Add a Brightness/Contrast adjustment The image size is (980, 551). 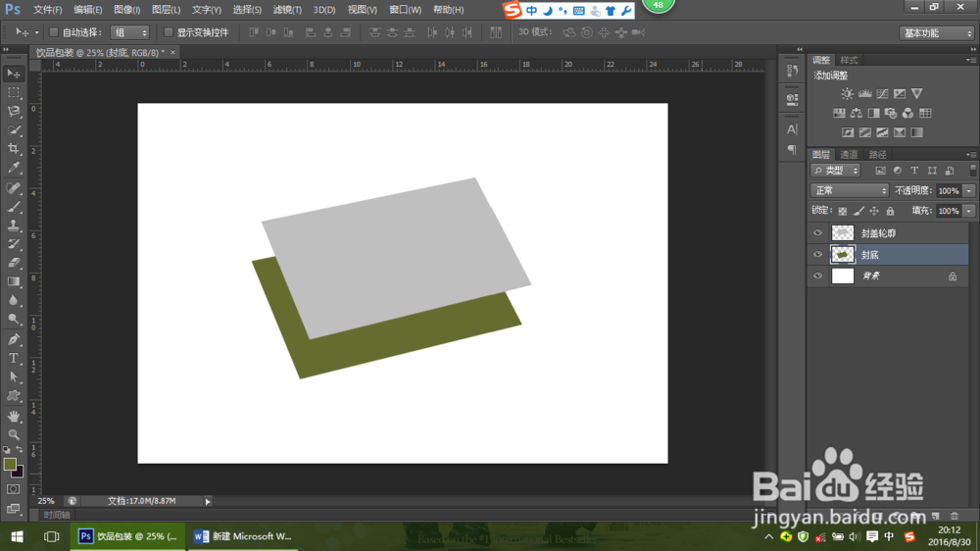point(847,94)
